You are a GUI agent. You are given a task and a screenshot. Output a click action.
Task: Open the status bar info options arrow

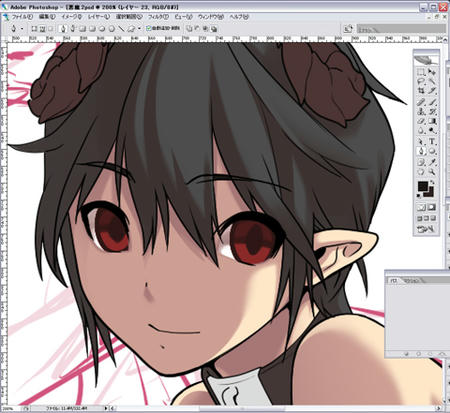click(x=106, y=408)
